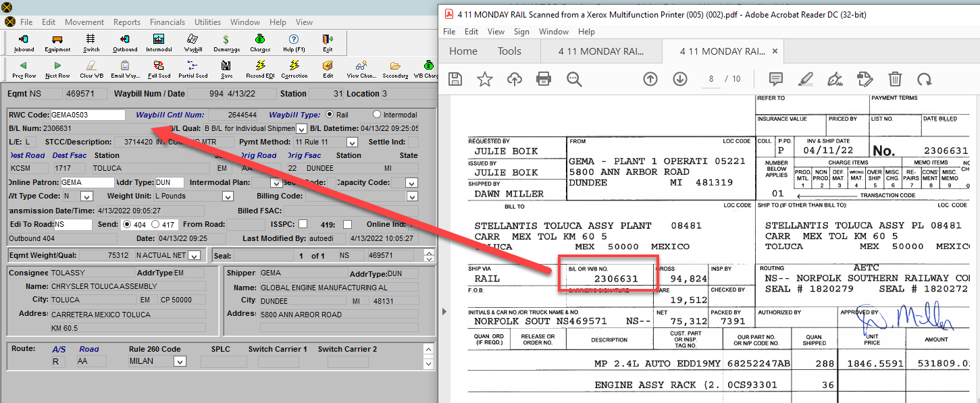Click the Acrobat star bookmark icon

click(485, 80)
